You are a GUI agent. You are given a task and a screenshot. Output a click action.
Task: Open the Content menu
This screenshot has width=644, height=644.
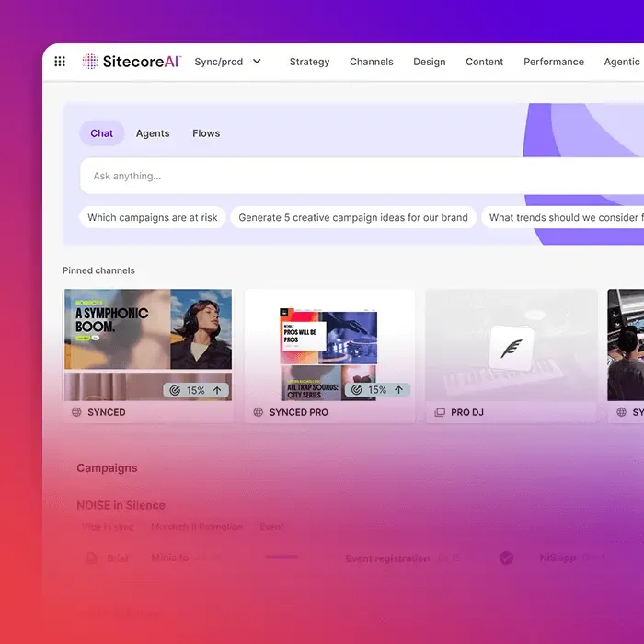[x=484, y=62]
